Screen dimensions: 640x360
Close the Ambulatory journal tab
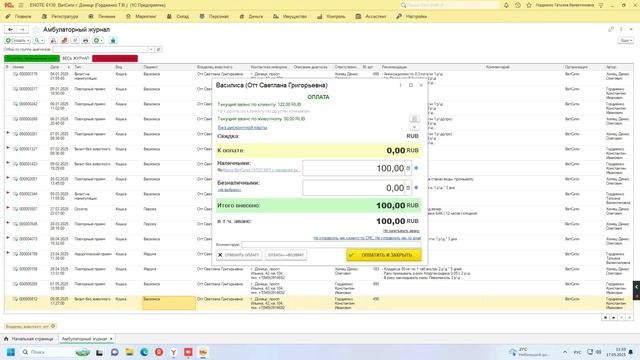[x=111, y=339]
